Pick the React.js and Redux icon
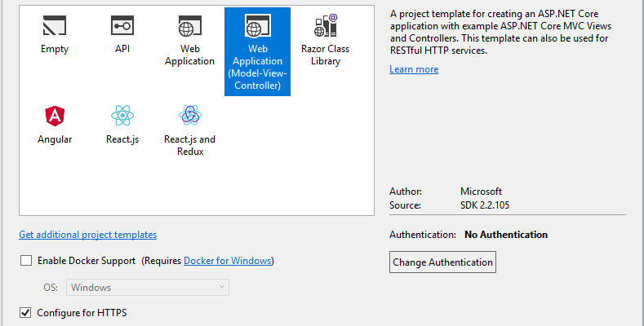The width and height of the screenshot is (644, 326). [189, 116]
